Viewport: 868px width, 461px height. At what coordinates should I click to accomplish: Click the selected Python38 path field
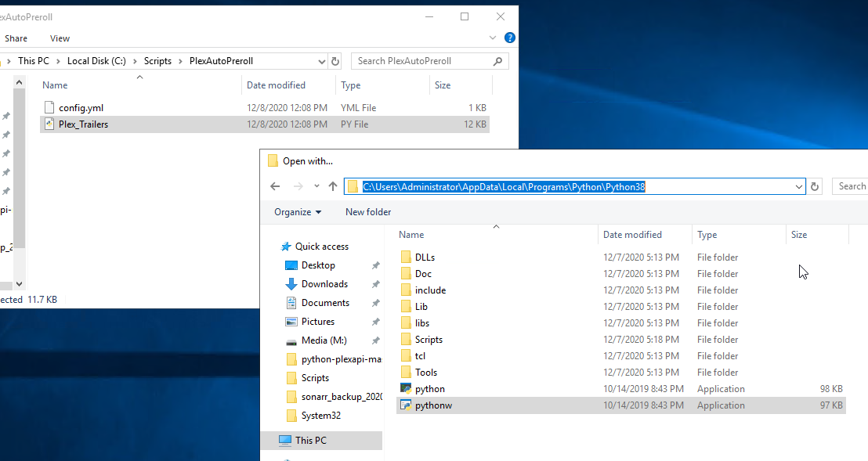coord(574,187)
